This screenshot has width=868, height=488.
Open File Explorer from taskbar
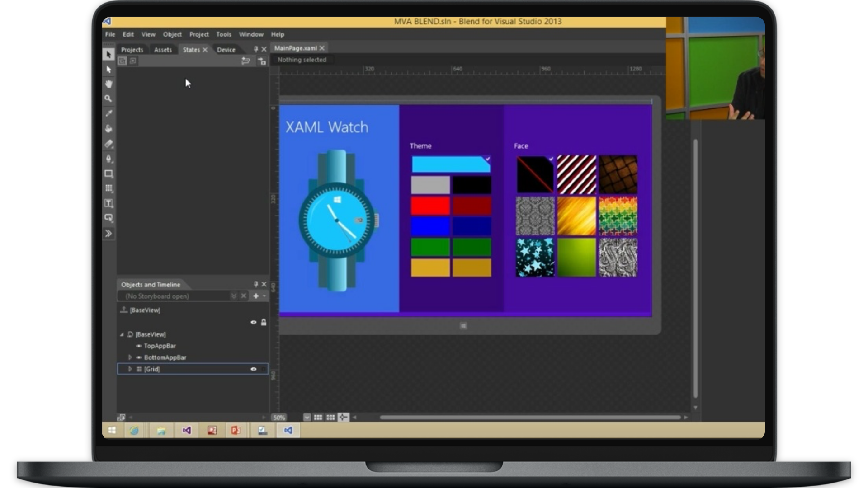(161, 430)
